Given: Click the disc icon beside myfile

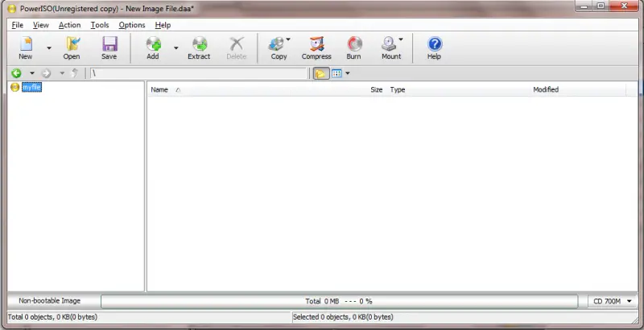Looking at the screenshot, I should 14,87.
